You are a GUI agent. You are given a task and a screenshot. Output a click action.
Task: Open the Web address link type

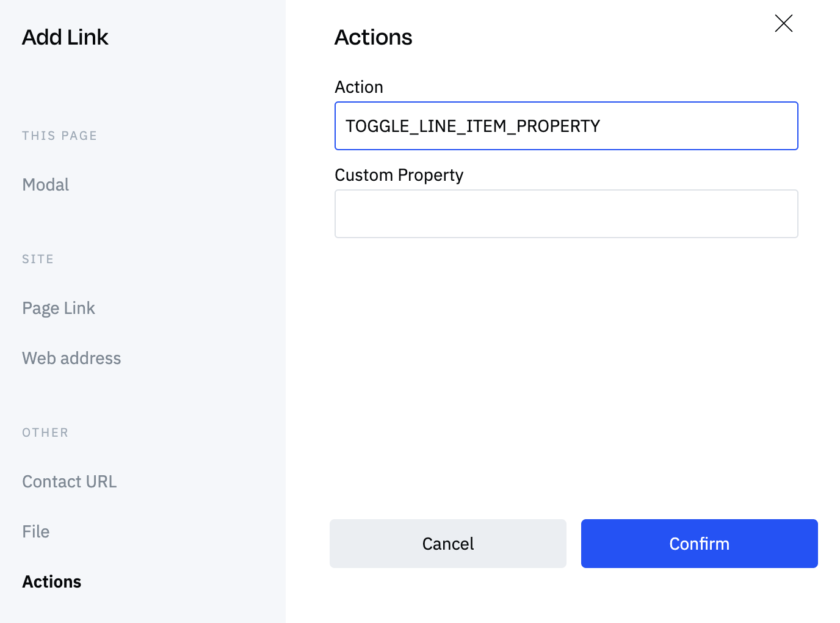[x=71, y=358]
